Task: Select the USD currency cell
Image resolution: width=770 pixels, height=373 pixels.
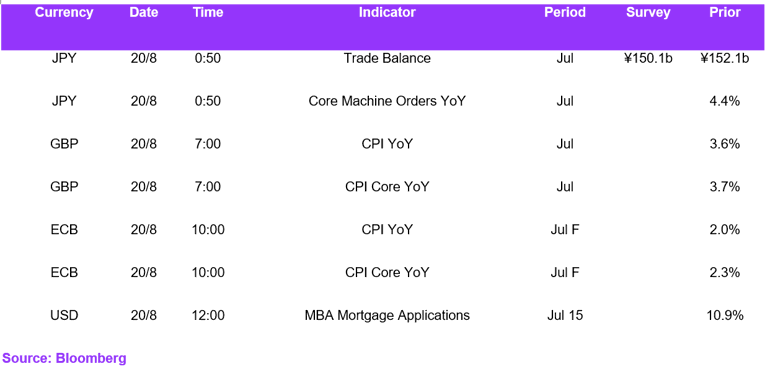Action: [x=64, y=315]
